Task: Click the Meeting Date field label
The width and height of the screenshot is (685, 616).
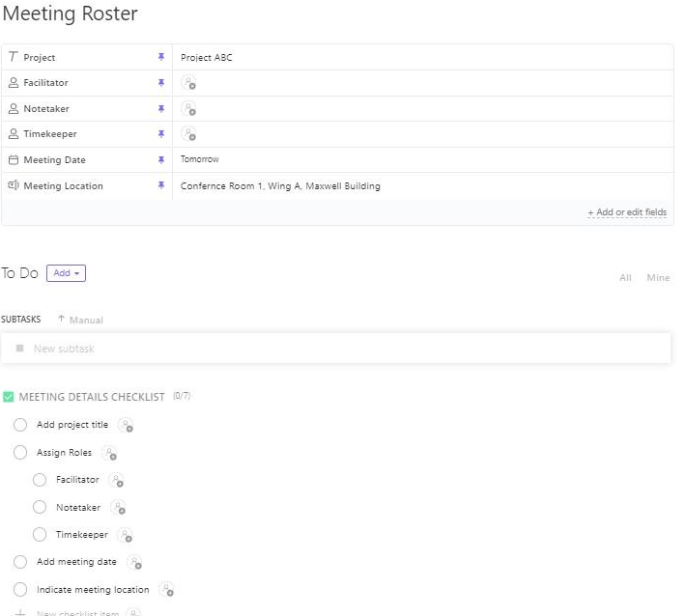Action: pos(55,160)
